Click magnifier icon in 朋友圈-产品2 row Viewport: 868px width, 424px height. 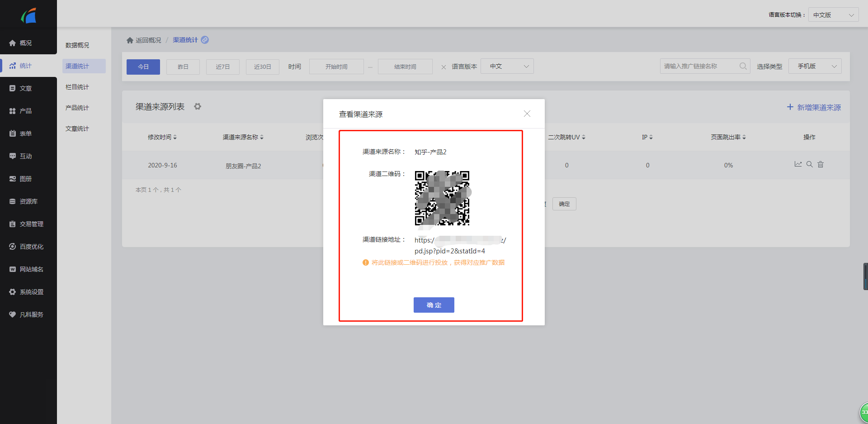810,164
